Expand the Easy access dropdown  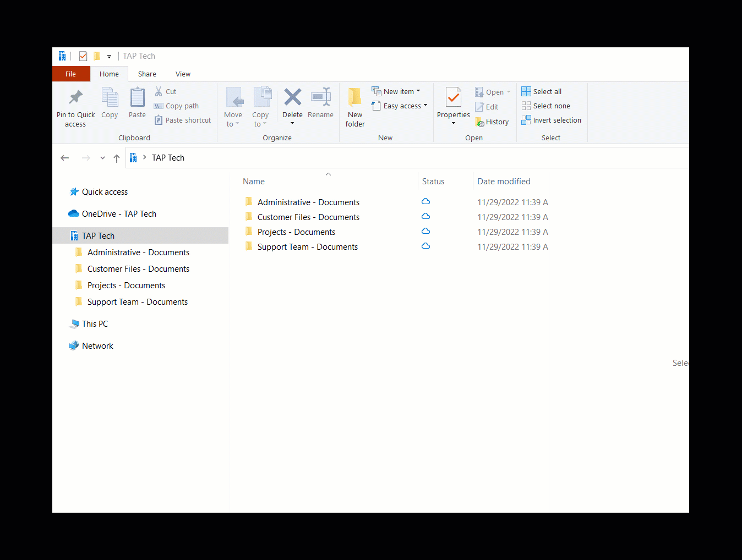400,106
